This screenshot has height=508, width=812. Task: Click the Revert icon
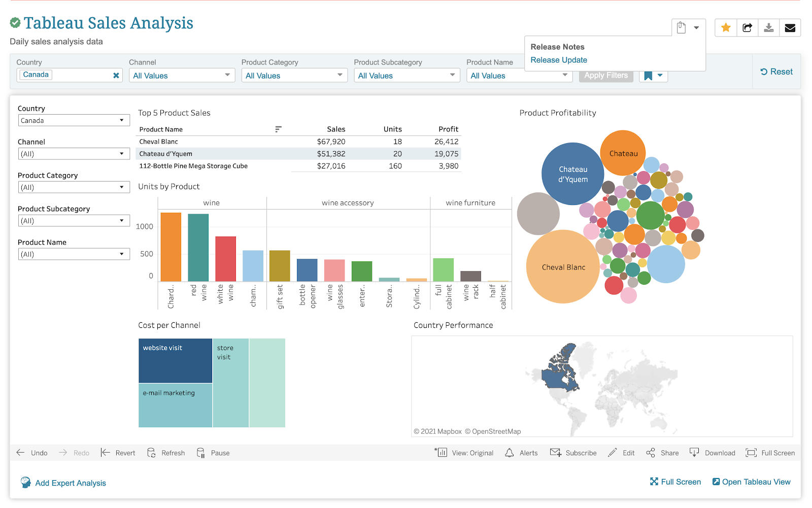tap(105, 453)
